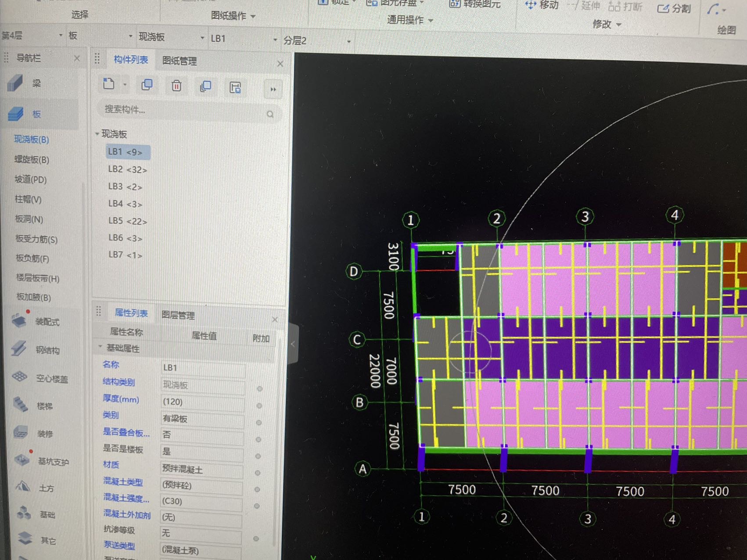
Task: Toggle the 附加 marker for 是否叠合板 row
Action: (259, 439)
